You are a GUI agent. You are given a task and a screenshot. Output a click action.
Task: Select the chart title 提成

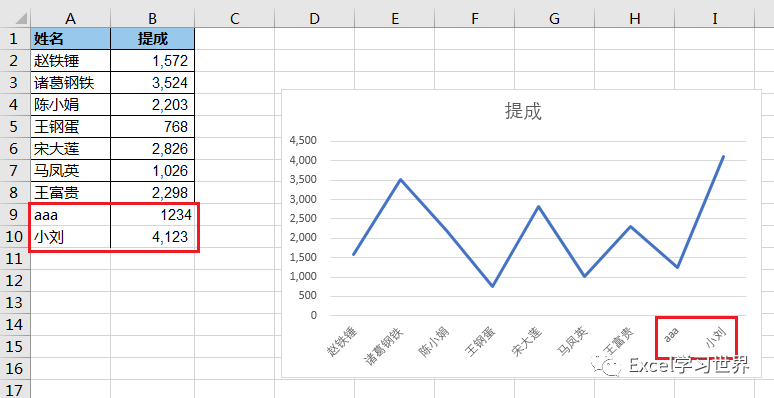[523, 112]
